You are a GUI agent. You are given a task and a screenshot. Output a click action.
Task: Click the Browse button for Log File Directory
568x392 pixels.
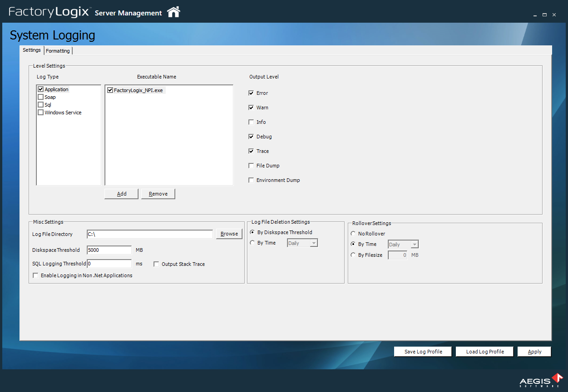229,234
